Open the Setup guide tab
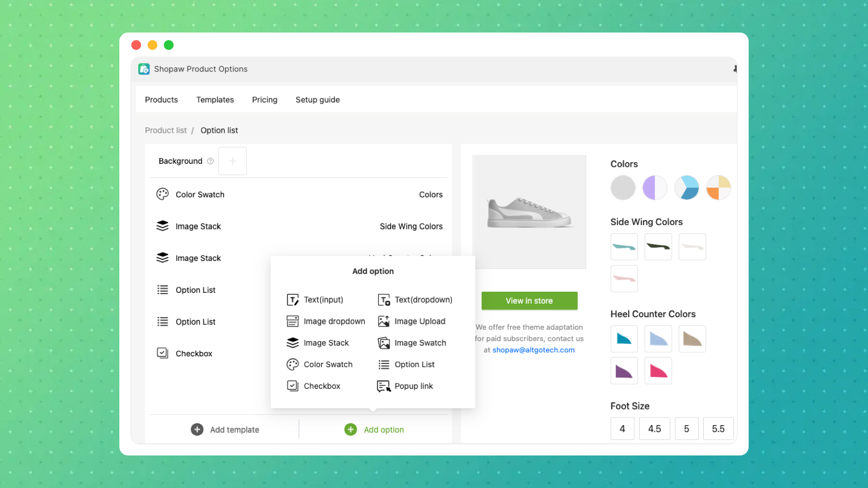The width and height of the screenshot is (868, 488). pyautogui.click(x=318, y=100)
